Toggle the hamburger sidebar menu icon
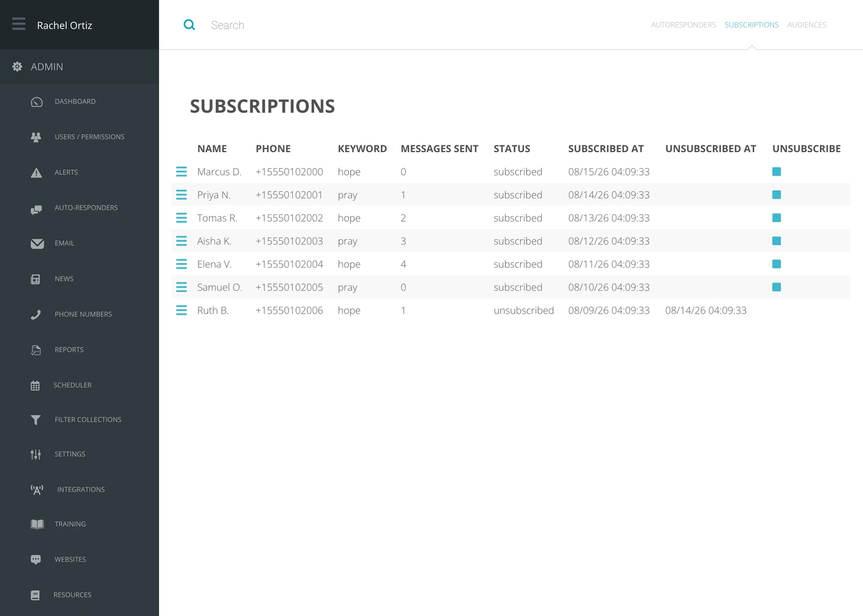Image resolution: width=863 pixels, height=616 pixels. pos(18,24)
